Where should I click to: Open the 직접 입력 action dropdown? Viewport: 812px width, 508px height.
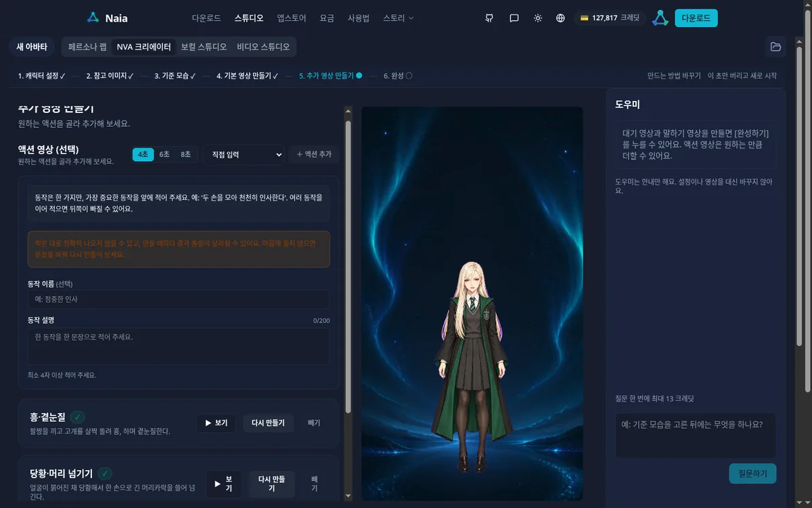[244, 154]
